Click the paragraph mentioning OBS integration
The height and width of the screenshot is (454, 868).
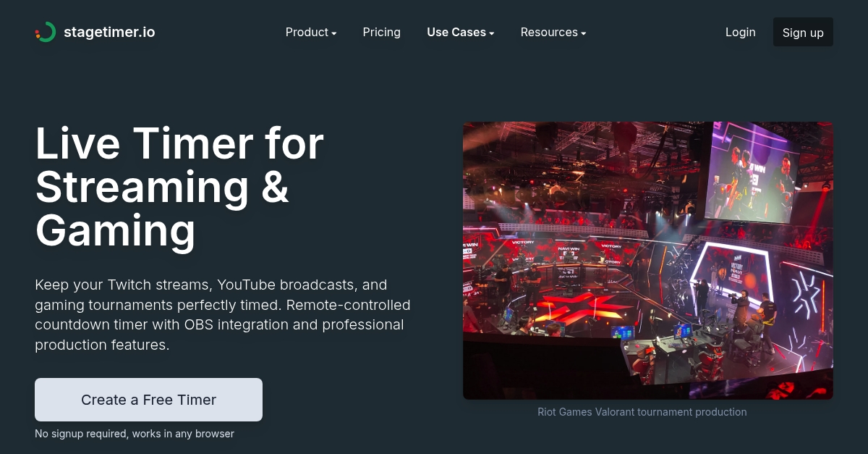pos(223,315)
